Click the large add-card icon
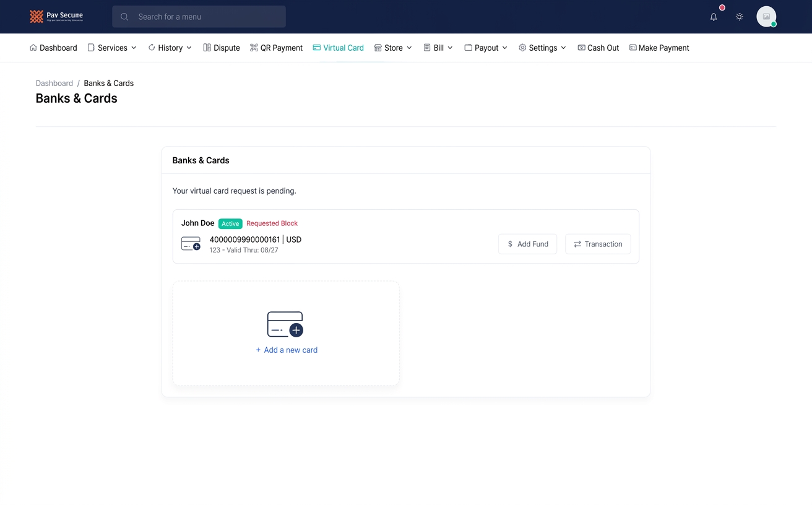812x505 pixels. pyautogui.click(x=285, y=324)
